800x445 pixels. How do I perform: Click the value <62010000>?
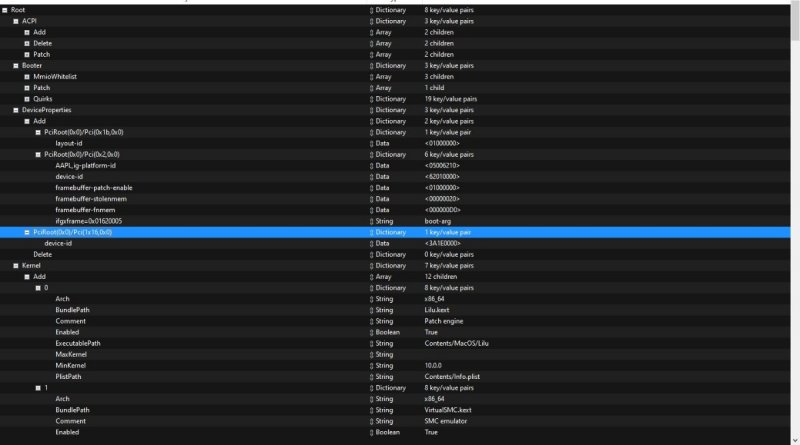pyautogui.click(x=442, y=177)
